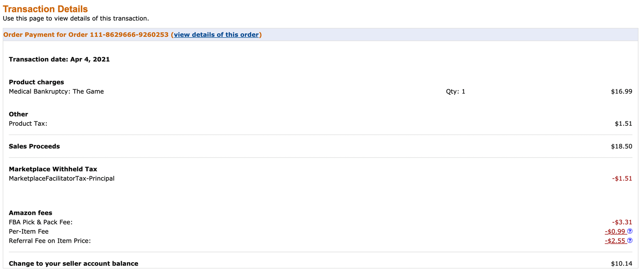The width and height of the screenshot is (644, 275).
Task: Select the Product Tax $1.51 amount
Action: click(623, 124)
